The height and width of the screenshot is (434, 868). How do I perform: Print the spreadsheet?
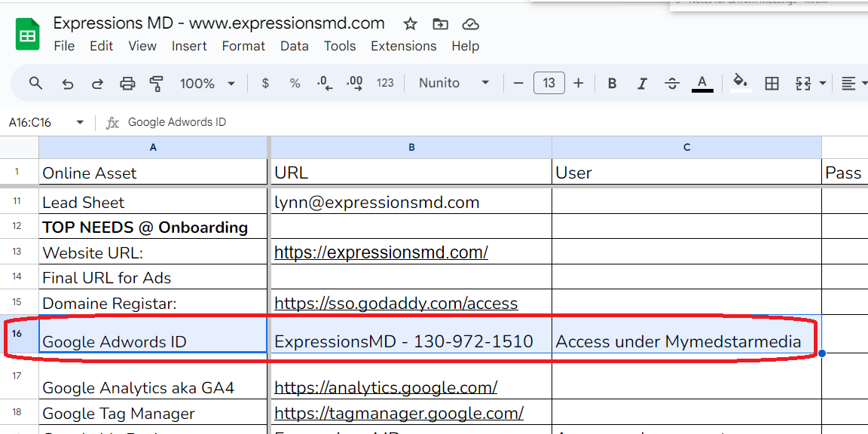point(127,84)
